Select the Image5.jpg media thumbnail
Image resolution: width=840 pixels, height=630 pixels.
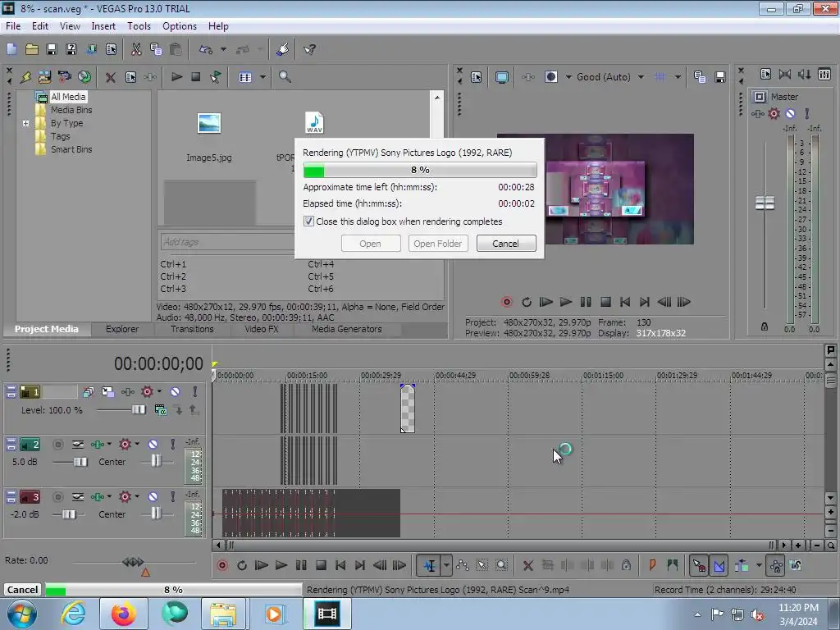click(x=209, y=124)
